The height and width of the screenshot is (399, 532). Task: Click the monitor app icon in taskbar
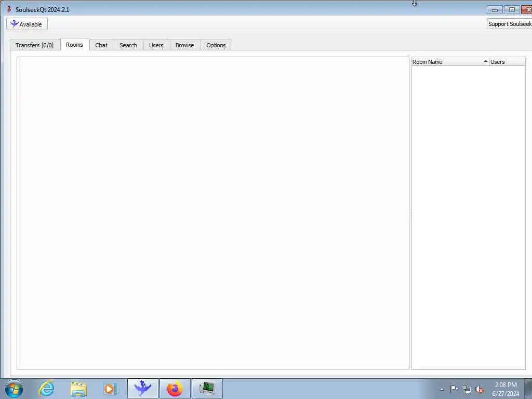[x=207, y=389]
